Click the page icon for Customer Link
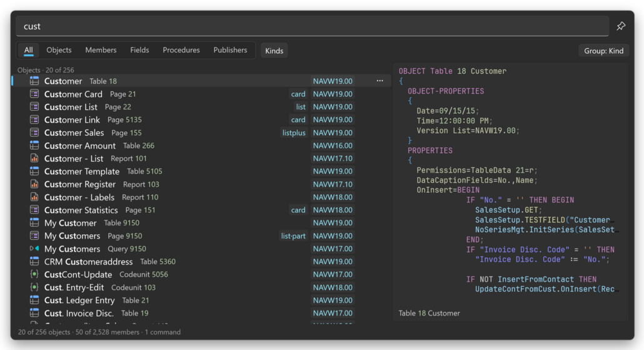This screenshot has height=350, width=644. pyautogui.click(x=34, y=120)
